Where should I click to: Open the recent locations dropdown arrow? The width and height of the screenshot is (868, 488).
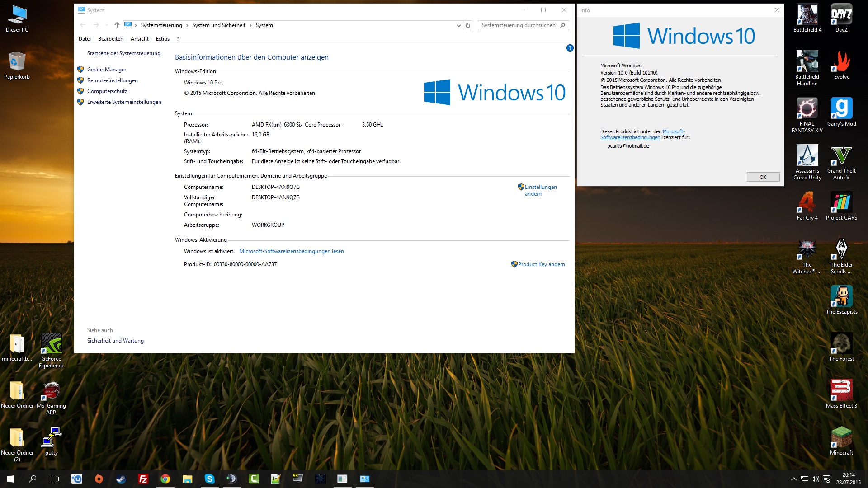(x=107, y=25)
